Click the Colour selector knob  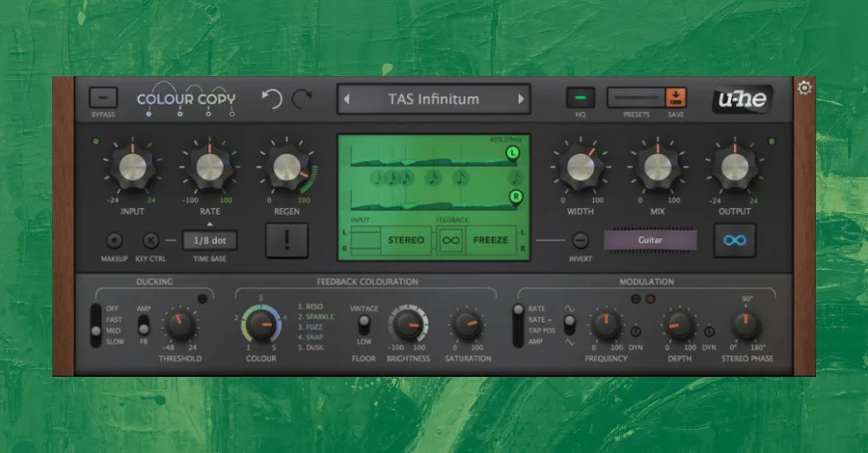coord(261,325)
